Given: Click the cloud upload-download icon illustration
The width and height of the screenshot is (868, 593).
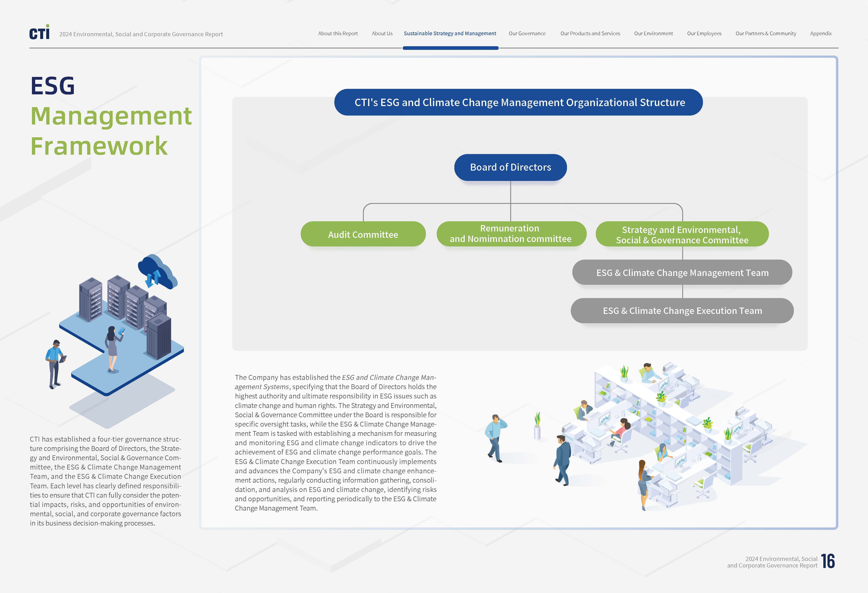Looking at the screenshot, I should pos(157,272).
